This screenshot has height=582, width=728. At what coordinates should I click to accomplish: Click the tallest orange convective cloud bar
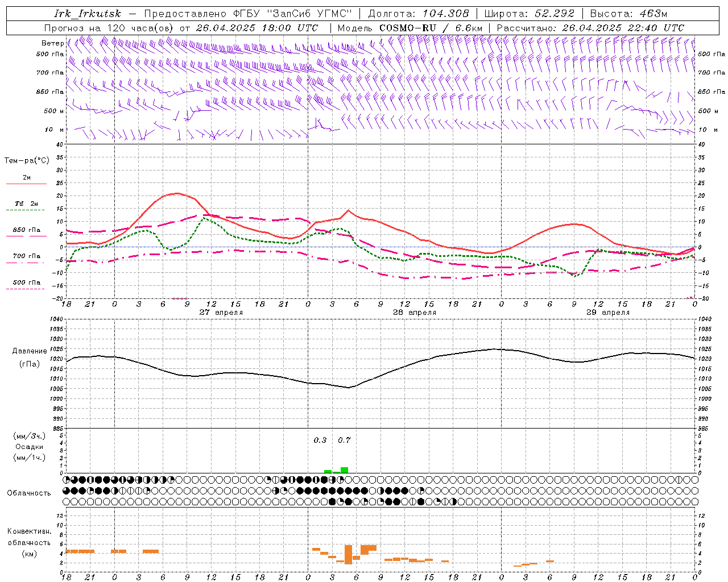(348, 554)
